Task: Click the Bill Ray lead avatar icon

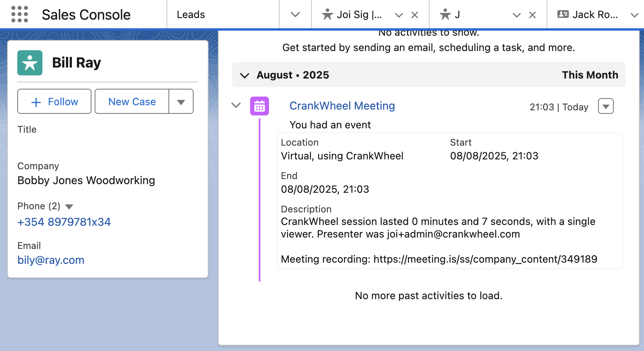Action: [x=30, y=63]
